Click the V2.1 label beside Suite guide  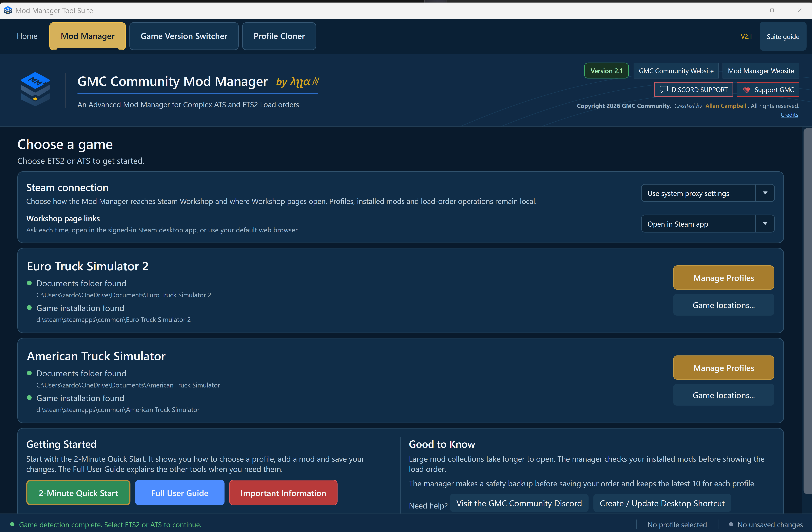click(x=746, y=37)
